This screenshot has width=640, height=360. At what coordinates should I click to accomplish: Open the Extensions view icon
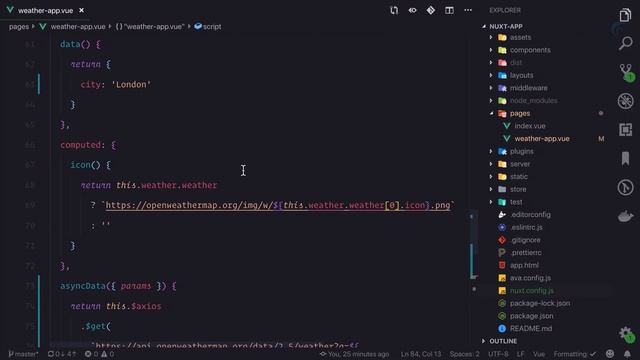click(x=625, y=130)
